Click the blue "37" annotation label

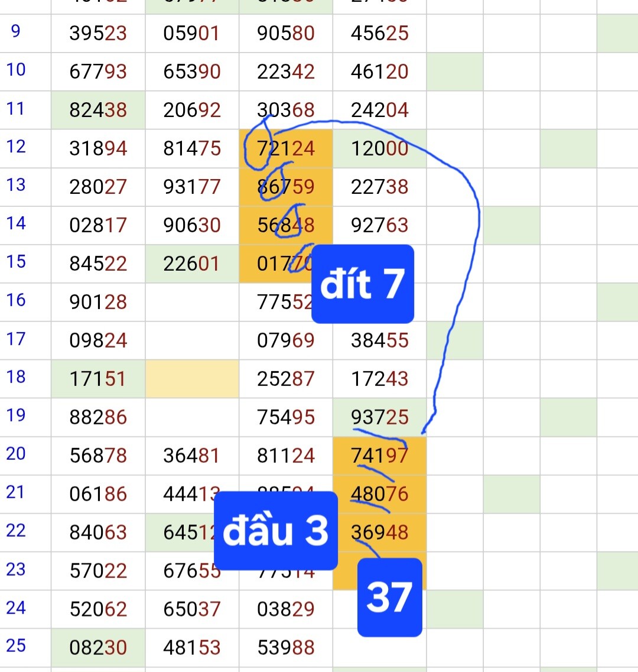pyautogui.click(x=390, y=597)
